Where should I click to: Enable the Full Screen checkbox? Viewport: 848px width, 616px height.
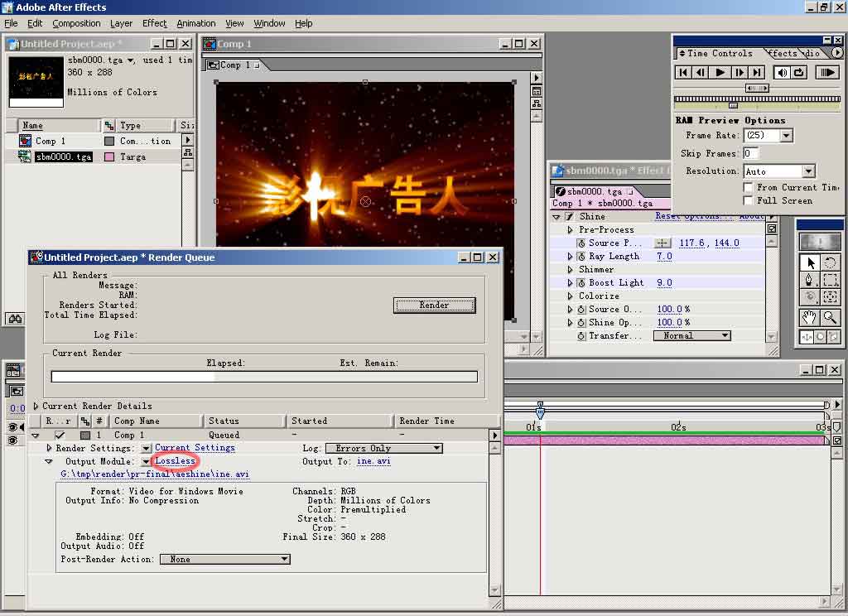click(x=749, y=201)
